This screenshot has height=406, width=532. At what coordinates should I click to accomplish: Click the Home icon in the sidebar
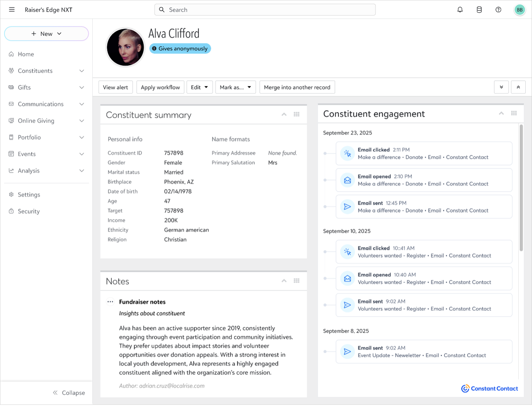coord(11,54)
